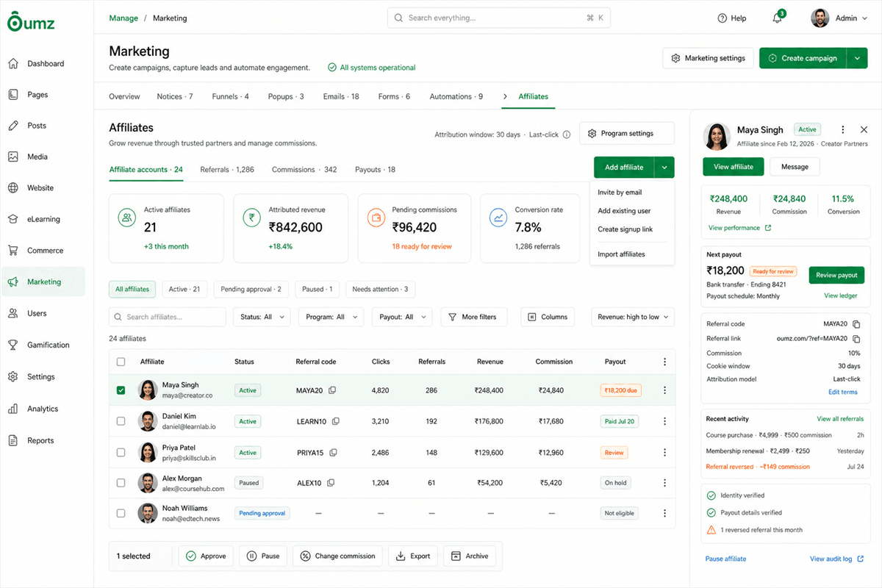Image resolution: width=882 pixels, height=588 pixels.
Task: Open Program: All dropdown
Action: point(331,317)
